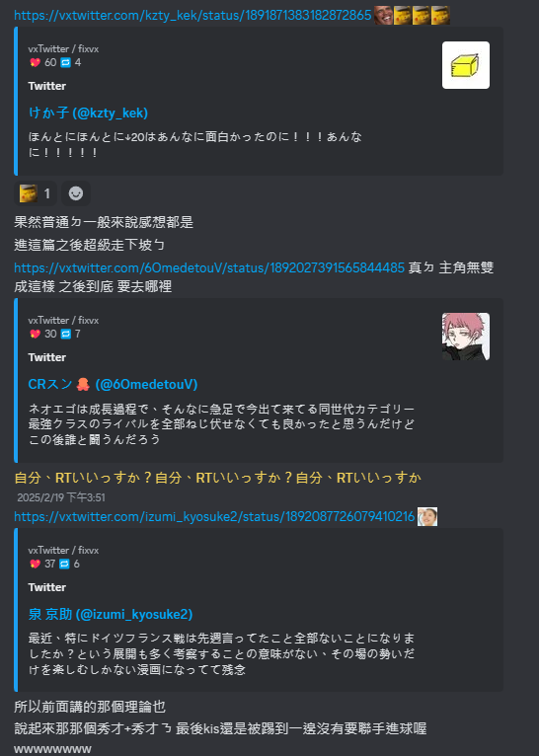Image resolution: width=539 pixels, height=756 pixels.
Task: Click the heart icon beside 30 likes
Action: pos(35,335)
